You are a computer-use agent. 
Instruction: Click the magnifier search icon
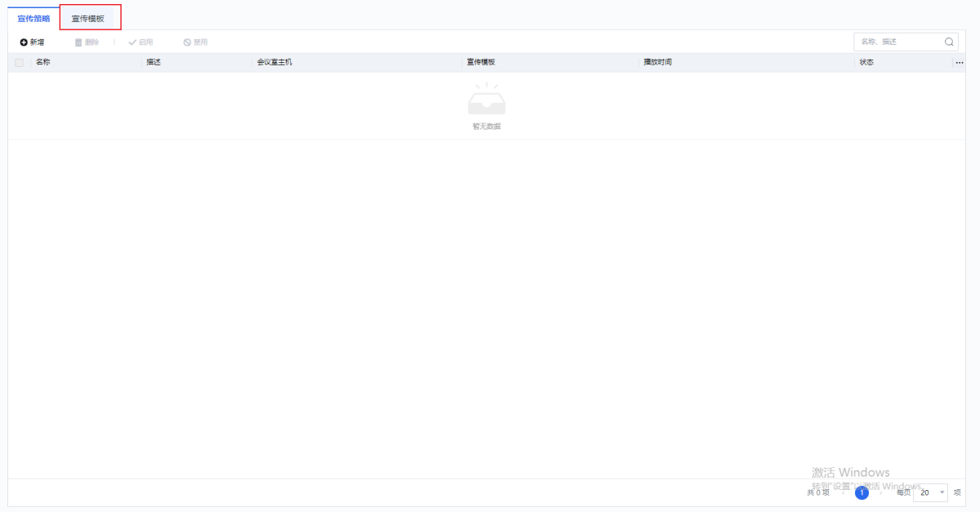point(949,42)
